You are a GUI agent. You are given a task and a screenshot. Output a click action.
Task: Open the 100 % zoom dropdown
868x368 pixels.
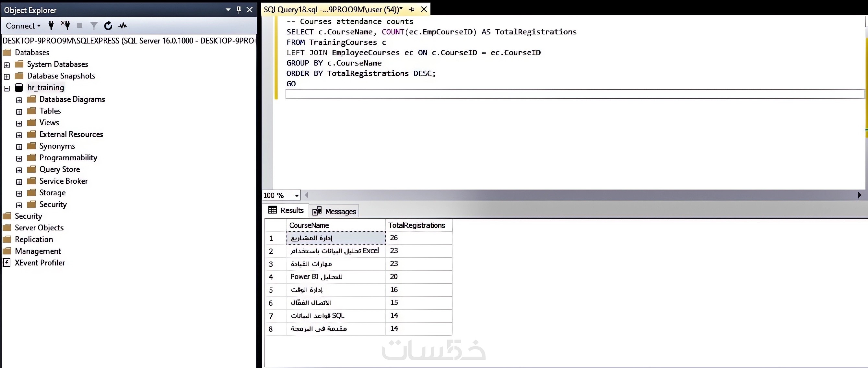point(297,195)
